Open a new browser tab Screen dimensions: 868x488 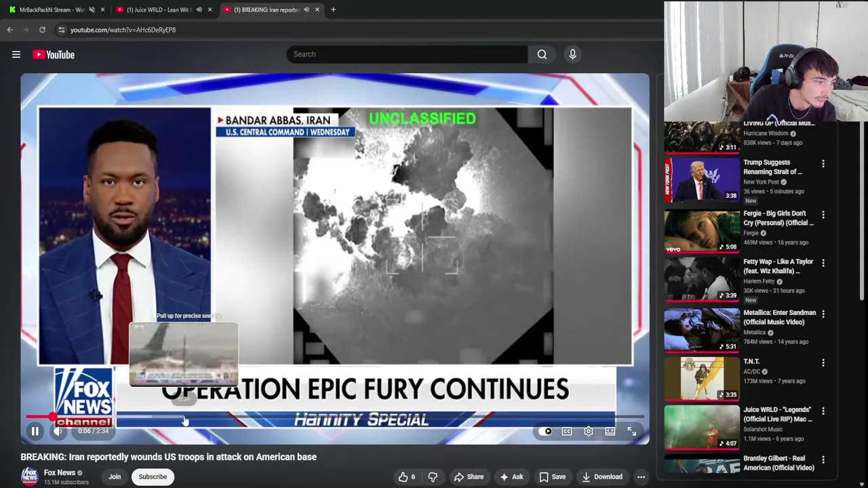(333, 9)
